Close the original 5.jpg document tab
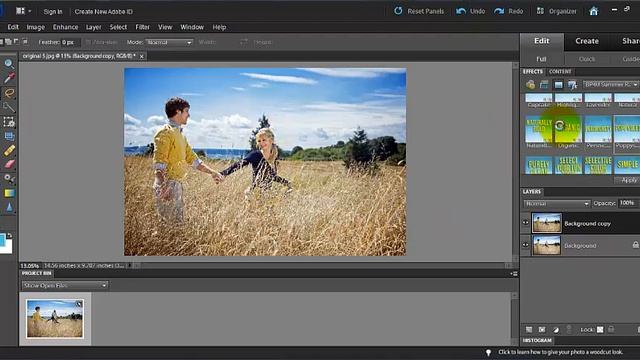Viewport: 640px width, 360px height. tap(142, 56)
